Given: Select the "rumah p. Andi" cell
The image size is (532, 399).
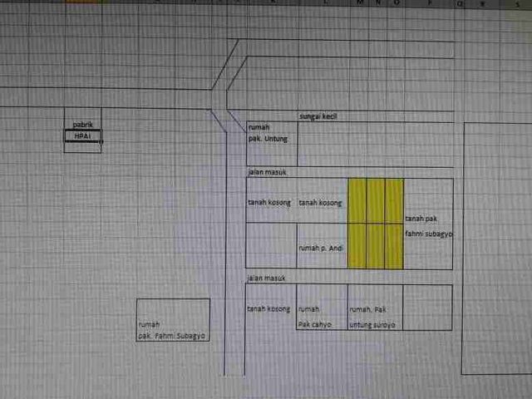Looking at the screenshot, I should point(323,249).
